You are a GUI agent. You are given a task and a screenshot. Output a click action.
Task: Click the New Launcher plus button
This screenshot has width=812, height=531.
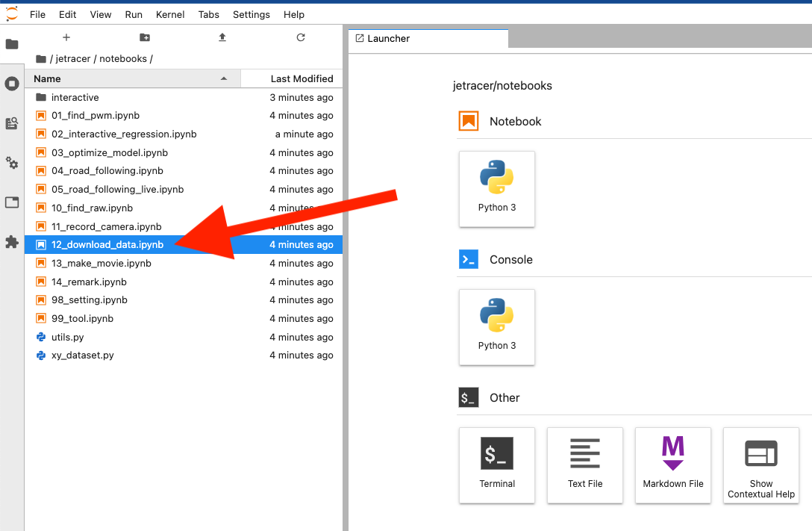(66, 37)
